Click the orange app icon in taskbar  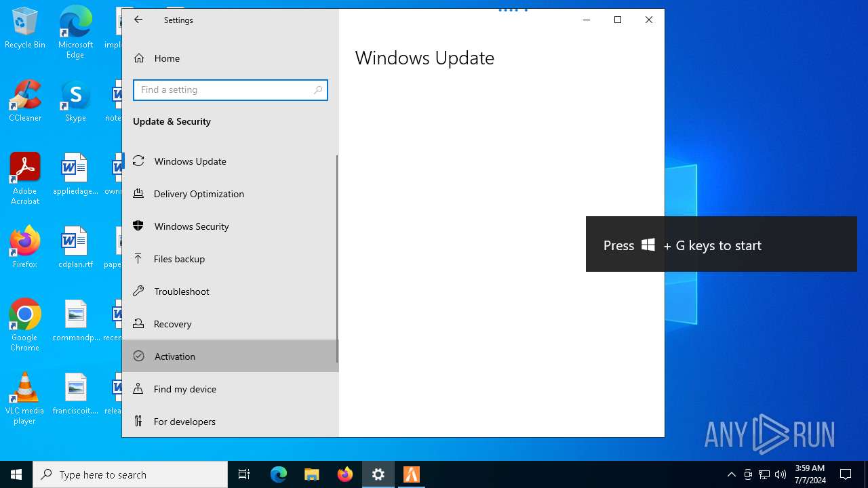coord(412,474)
